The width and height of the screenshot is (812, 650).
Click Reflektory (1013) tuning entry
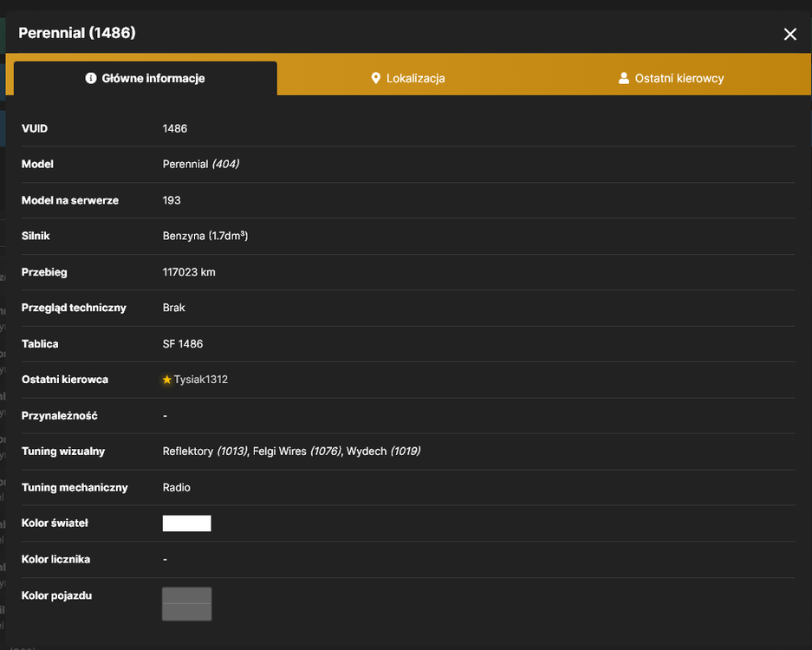[x=205, y=452]
